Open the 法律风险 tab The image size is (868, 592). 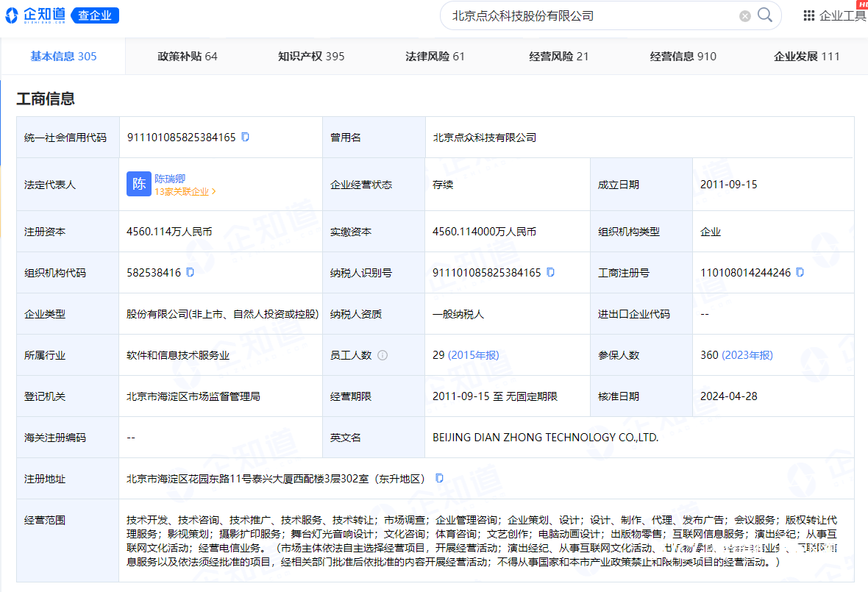tap(435, 57)
